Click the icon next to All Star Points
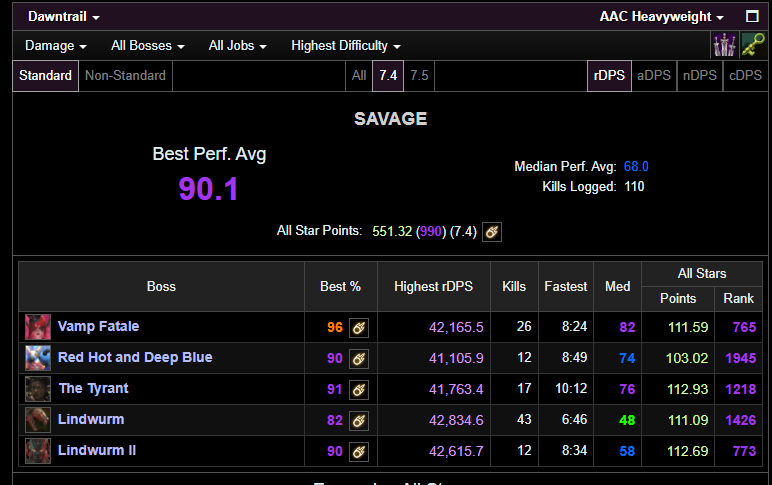This screenshot has height=485, width=772. point(492,232)
